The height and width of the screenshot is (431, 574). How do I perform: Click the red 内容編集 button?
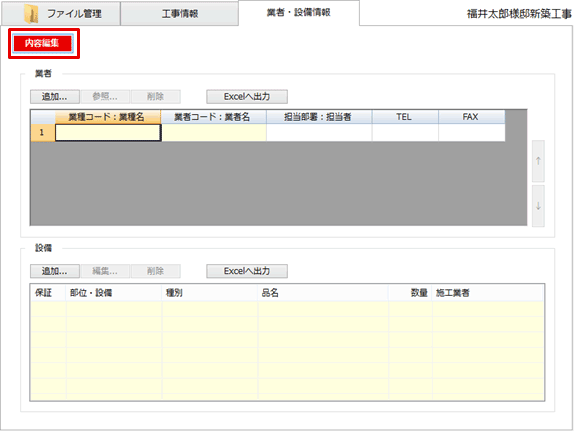(x=42, y=43)
